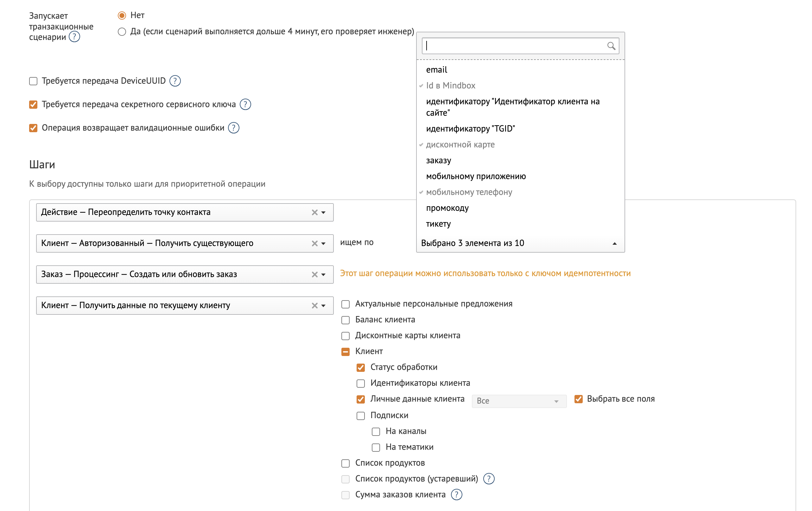
Task: Select the 'Да' radio button
Action: [x=122, y=32]
